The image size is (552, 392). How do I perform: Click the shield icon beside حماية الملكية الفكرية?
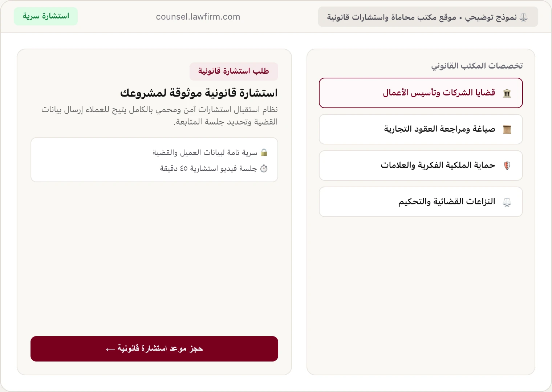pyautogui.click(x=507, y=166)
